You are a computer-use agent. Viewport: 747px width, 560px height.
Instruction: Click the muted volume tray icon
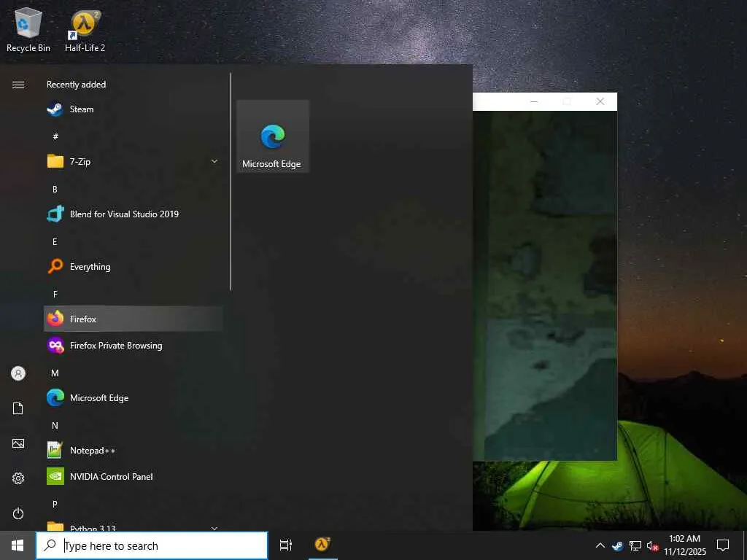coord(652,545)
